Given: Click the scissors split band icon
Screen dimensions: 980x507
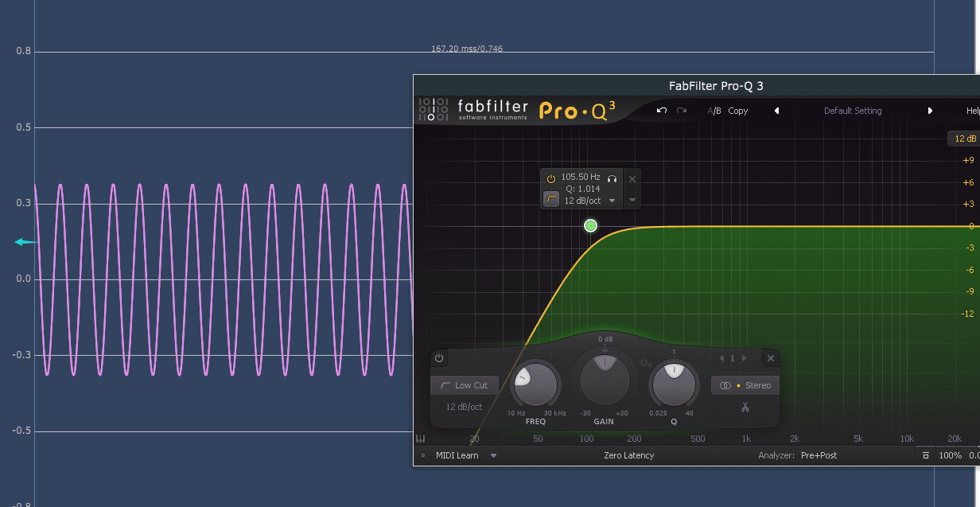Looking at the screenshot, I should pos(745,408).
